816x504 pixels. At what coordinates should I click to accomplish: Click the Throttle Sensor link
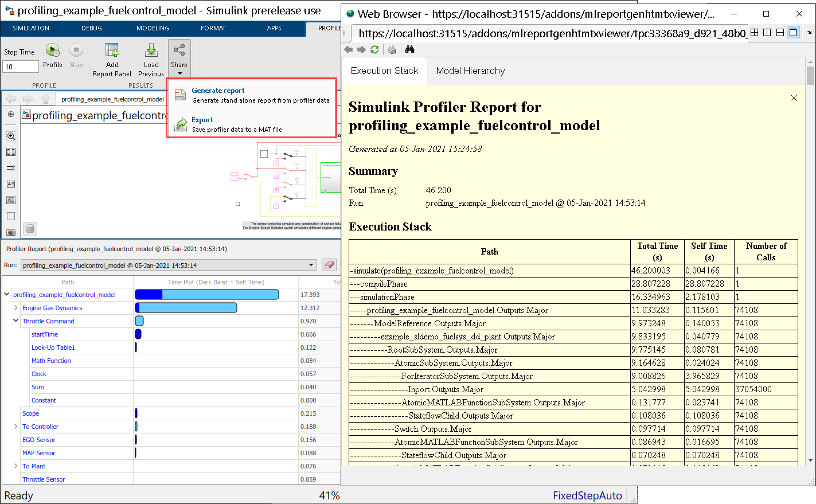(x=44, y=479)
